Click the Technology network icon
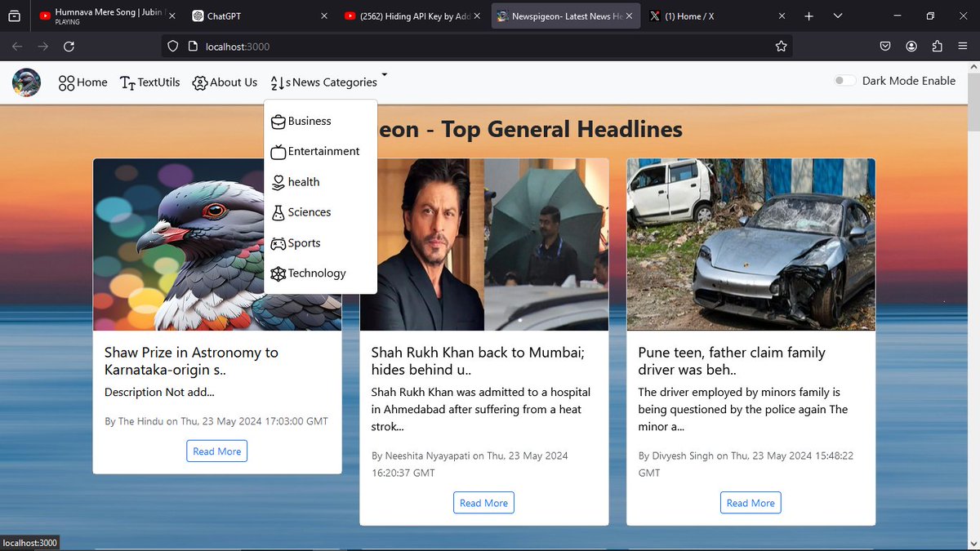 click(x=278, y=273)
